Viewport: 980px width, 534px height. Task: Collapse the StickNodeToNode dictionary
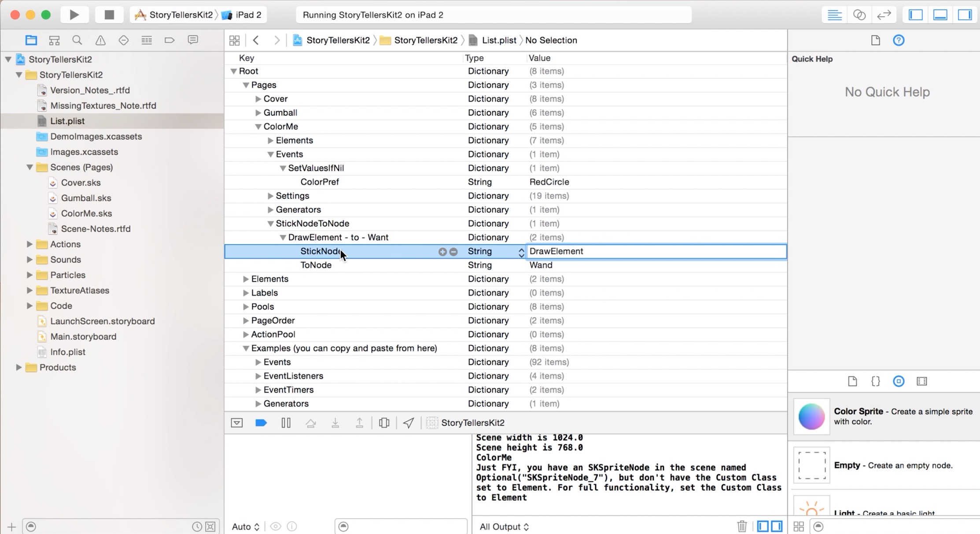tap(271, 223)
